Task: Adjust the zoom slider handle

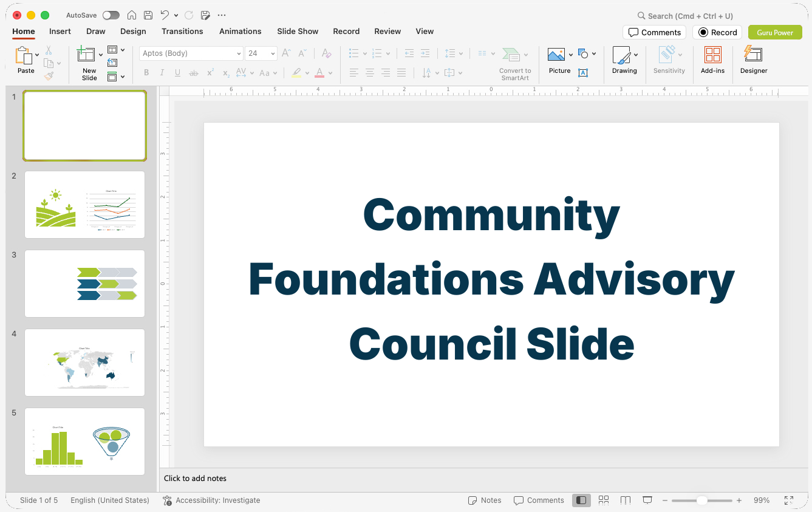Action: click(701, 500)
